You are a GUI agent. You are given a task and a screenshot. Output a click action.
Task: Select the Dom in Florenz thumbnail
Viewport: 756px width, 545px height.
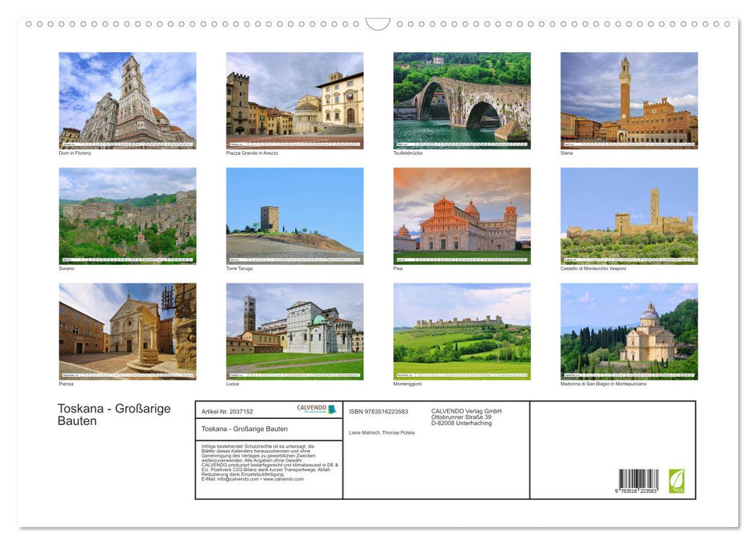tap(128, 97)
